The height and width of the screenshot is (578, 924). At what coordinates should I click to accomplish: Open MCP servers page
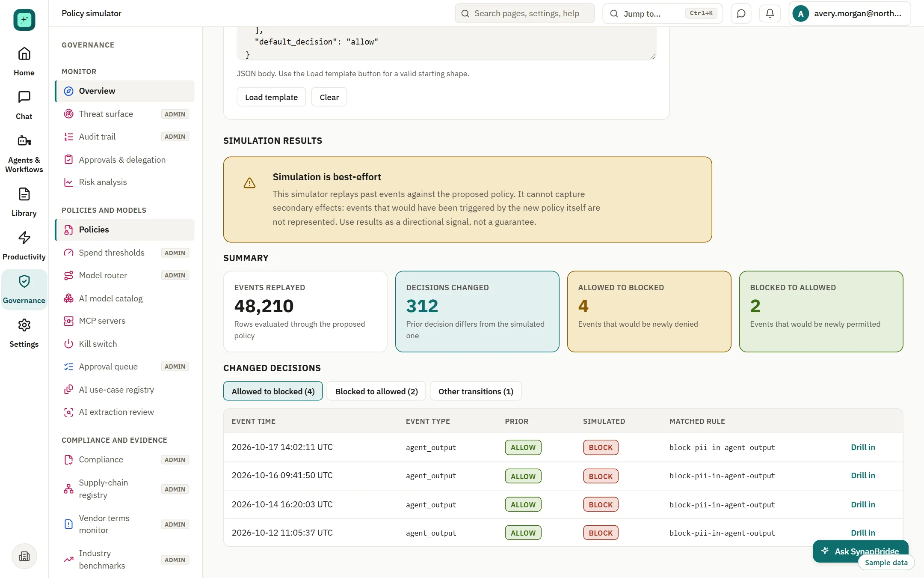tap(125, 321)
